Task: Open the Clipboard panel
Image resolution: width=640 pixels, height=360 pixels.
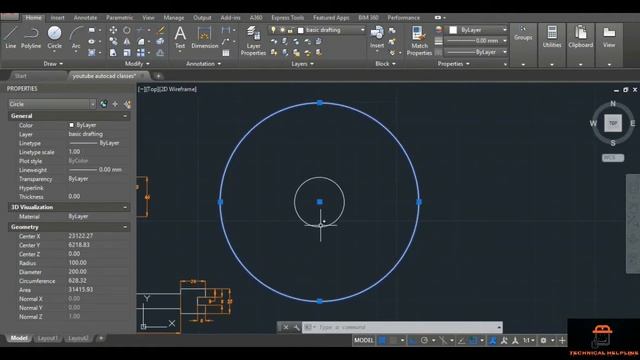Action: 580,44
